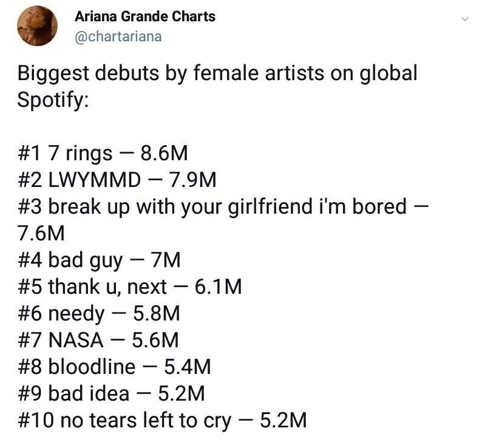Select the '#9 bad idea — 5.2M' line
485x448 pixels.
[111, 394]
